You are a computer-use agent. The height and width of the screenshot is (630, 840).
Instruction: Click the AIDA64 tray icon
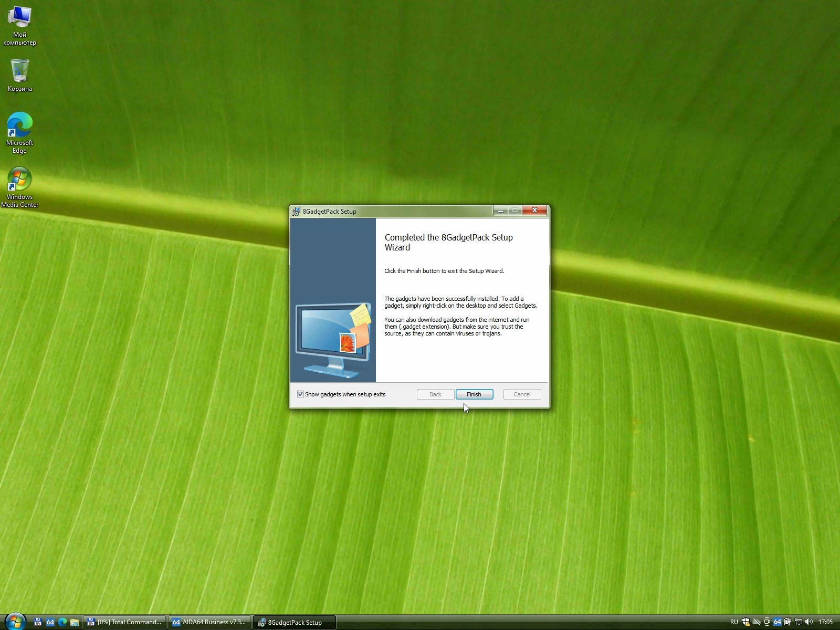(x=778, y=622)
